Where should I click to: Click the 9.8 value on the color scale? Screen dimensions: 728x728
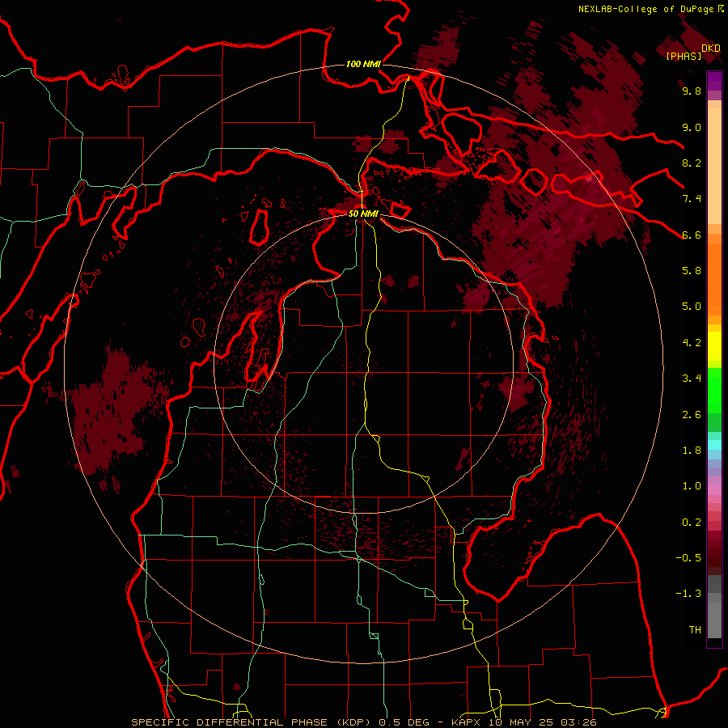pyautogui.click(x=692, y=91)
